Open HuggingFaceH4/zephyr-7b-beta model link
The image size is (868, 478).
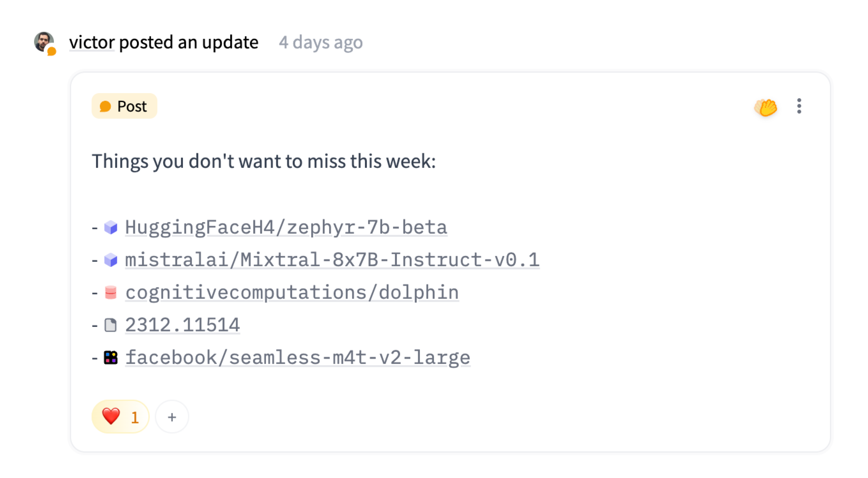click(x=286, y=227)
